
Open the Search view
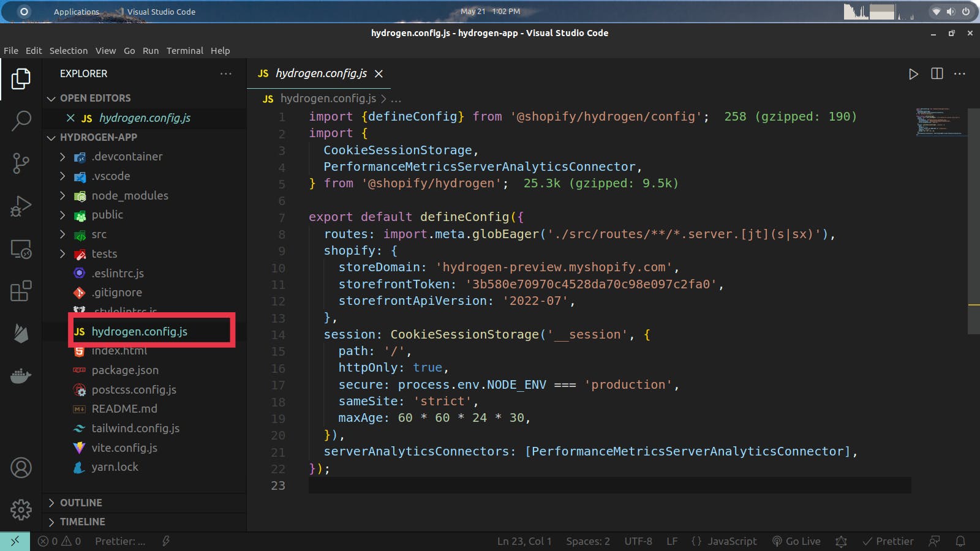[x=21, y=121]
